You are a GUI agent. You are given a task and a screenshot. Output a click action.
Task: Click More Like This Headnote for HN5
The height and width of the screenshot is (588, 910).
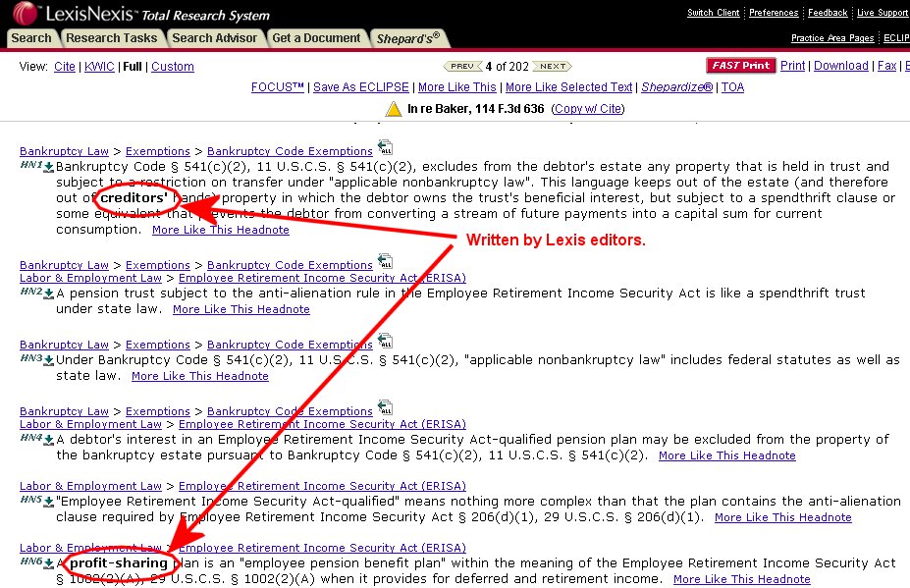point(783,517)
